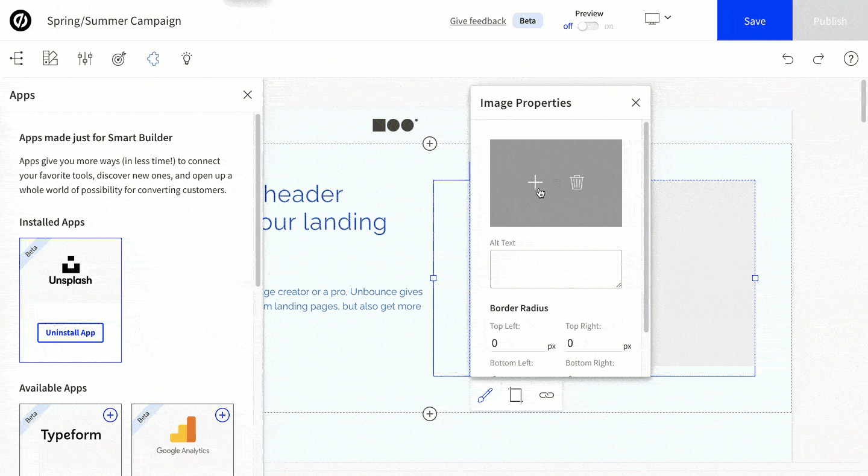Add Typeform app with plus icon
This screenshot has height=476, width=868.
coord(110,415)
